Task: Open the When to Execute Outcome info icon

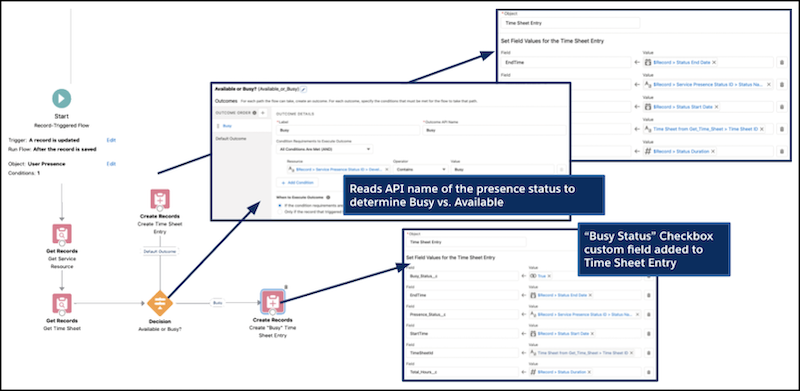Action: coord(328,197)
